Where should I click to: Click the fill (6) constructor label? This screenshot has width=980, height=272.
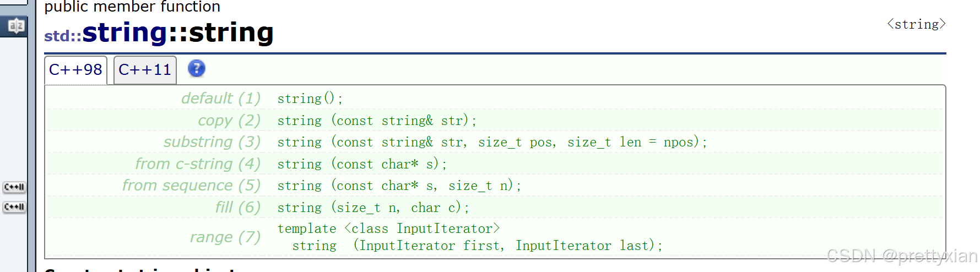point(237,208)
